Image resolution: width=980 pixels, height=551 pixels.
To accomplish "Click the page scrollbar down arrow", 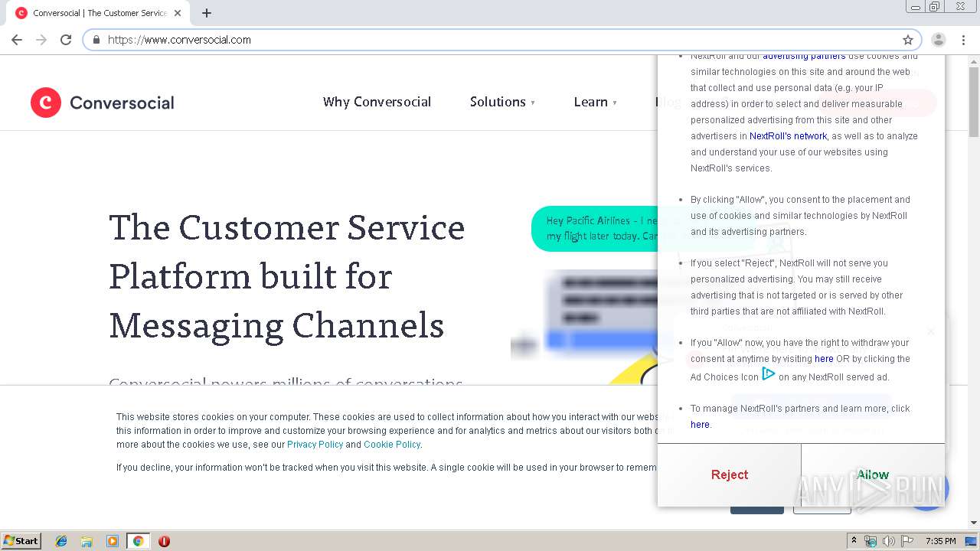I will tap(974, 523).
